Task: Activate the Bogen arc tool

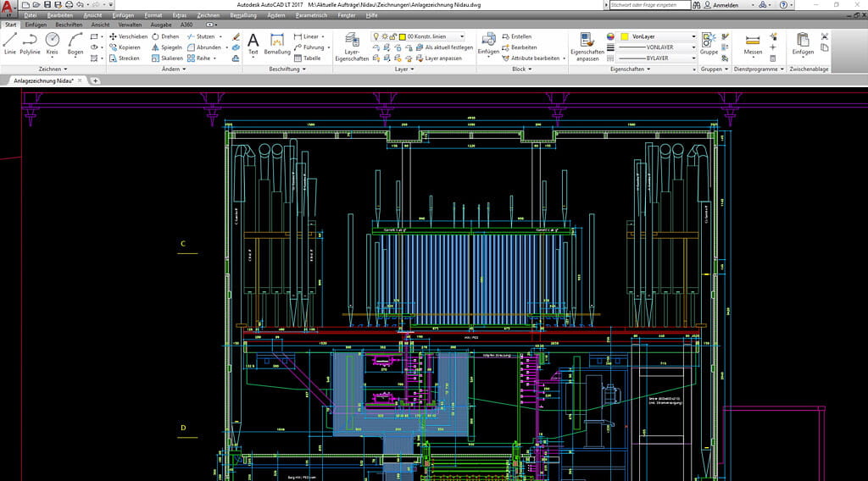Action: point(75,43)
